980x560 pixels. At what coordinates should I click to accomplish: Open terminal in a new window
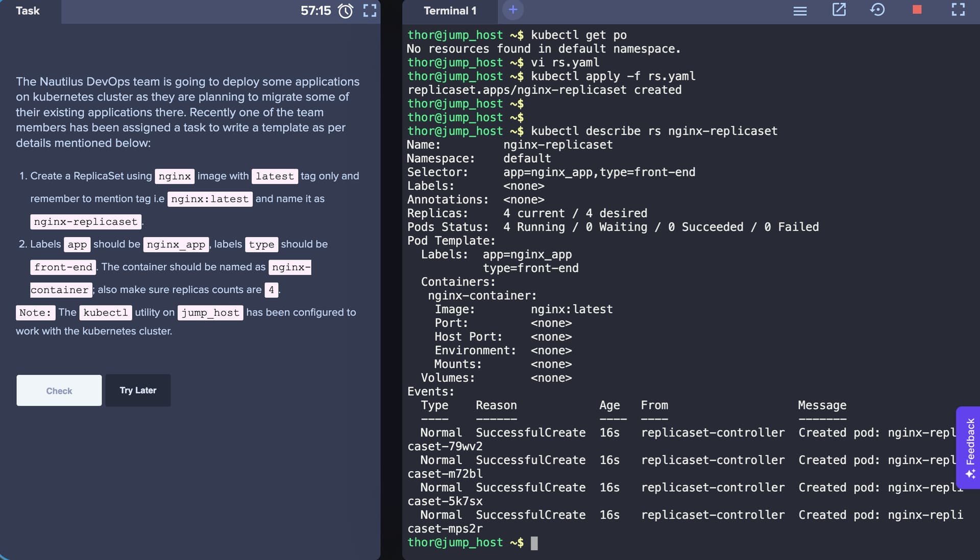point(839,10)
